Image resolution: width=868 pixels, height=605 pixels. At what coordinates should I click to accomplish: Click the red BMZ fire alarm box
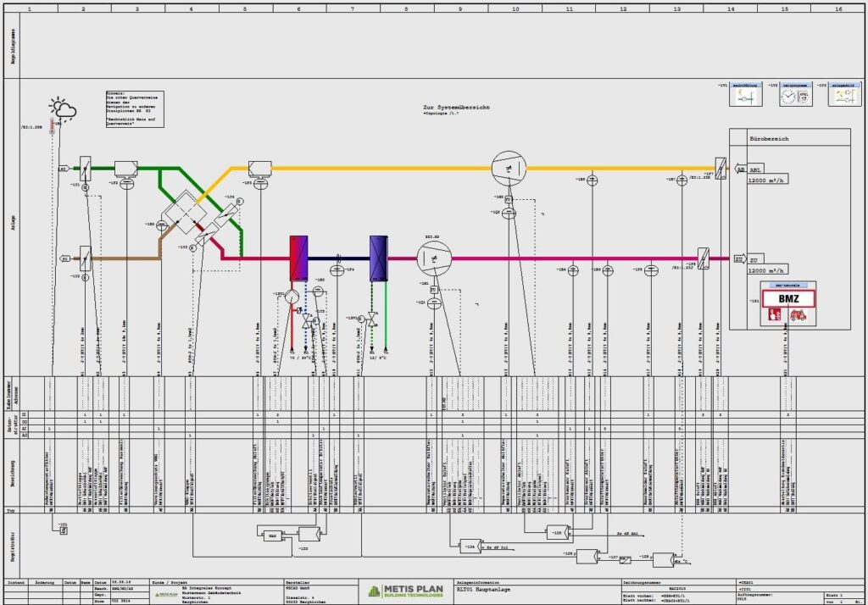[788, 298]
